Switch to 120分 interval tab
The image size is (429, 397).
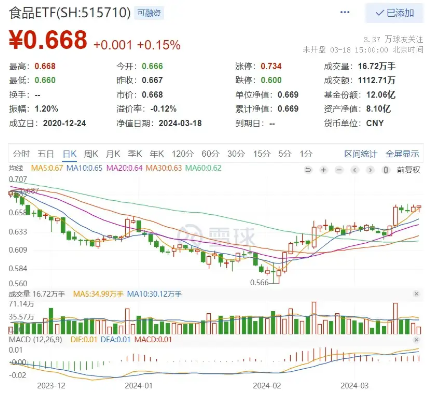(x=183, y=154)
